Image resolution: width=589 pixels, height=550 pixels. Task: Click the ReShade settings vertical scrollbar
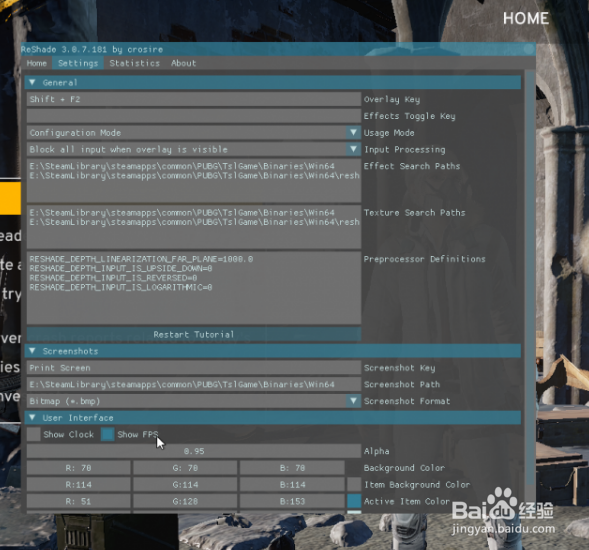530,278
